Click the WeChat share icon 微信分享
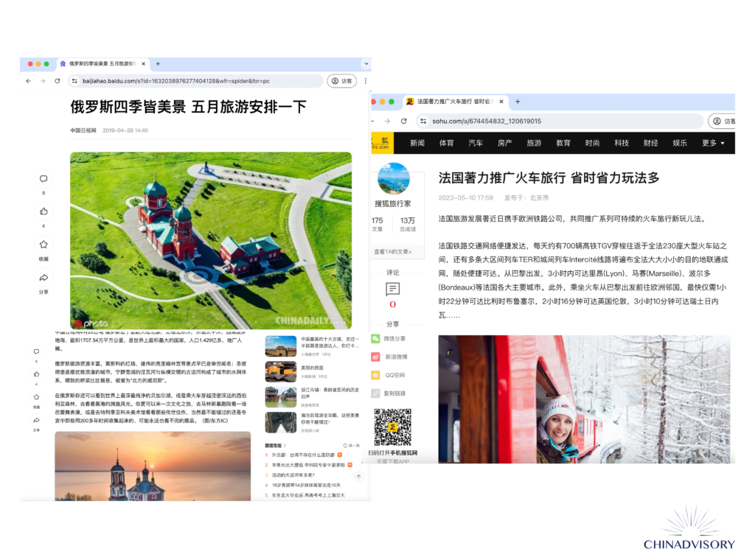The width and height of the screenshot is (755, 560). pyautogui.click(x=375, y=339)
